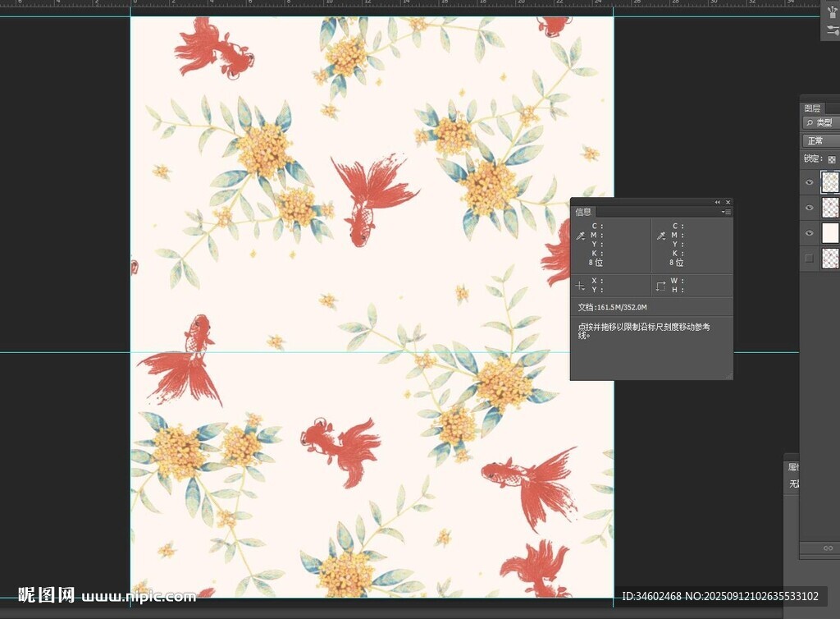
Task: Open the brush panel icon below brush presets
Action: click(x=833, y=31)
